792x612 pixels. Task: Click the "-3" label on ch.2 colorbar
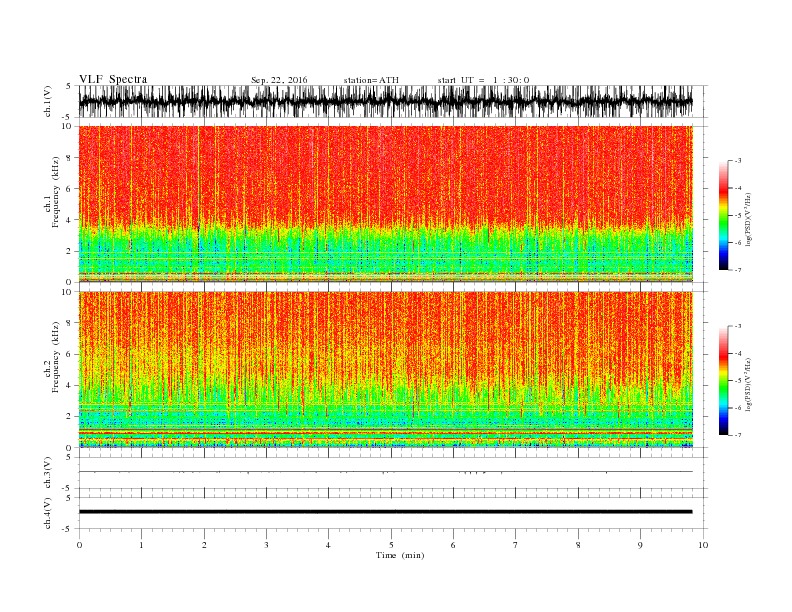[738, 326]
